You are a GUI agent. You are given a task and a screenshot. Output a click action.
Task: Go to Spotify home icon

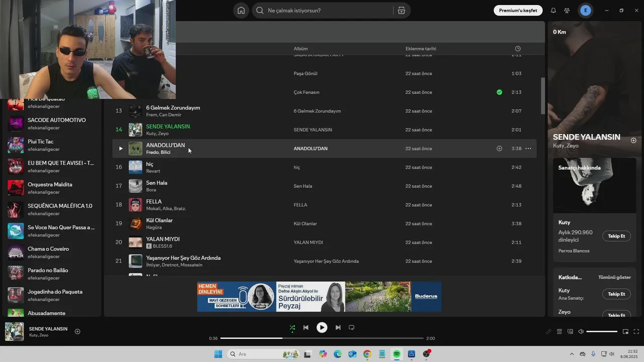click(241, 11)
